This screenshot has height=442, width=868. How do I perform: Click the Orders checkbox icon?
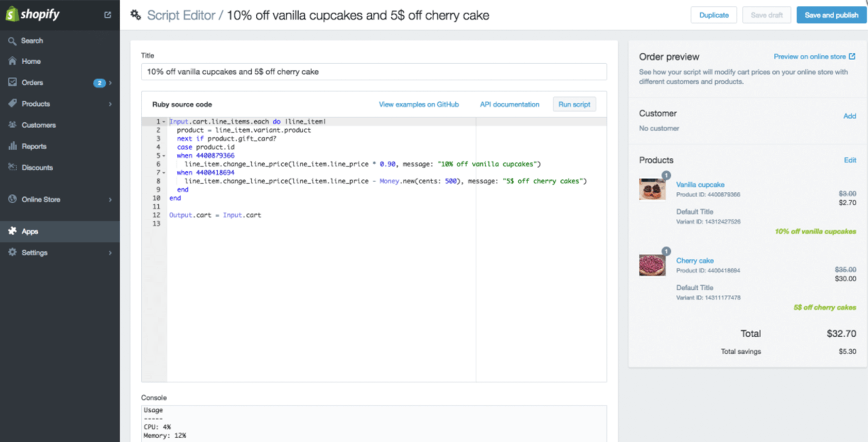pos(12,82)
